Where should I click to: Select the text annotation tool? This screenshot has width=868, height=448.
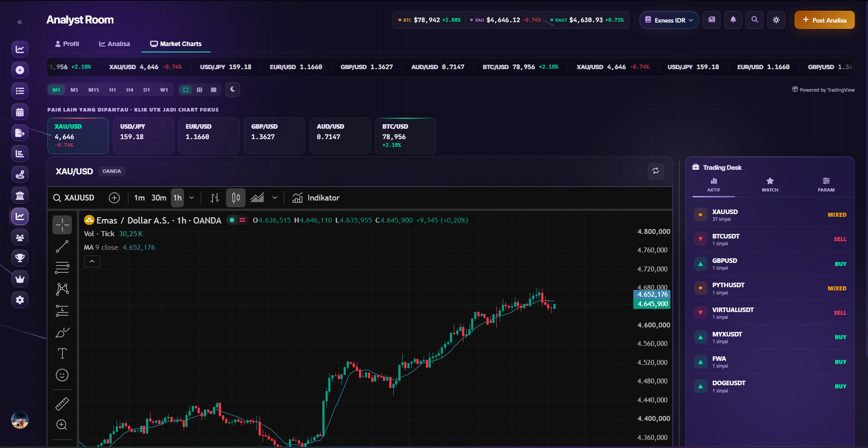[x=62, y=354]
